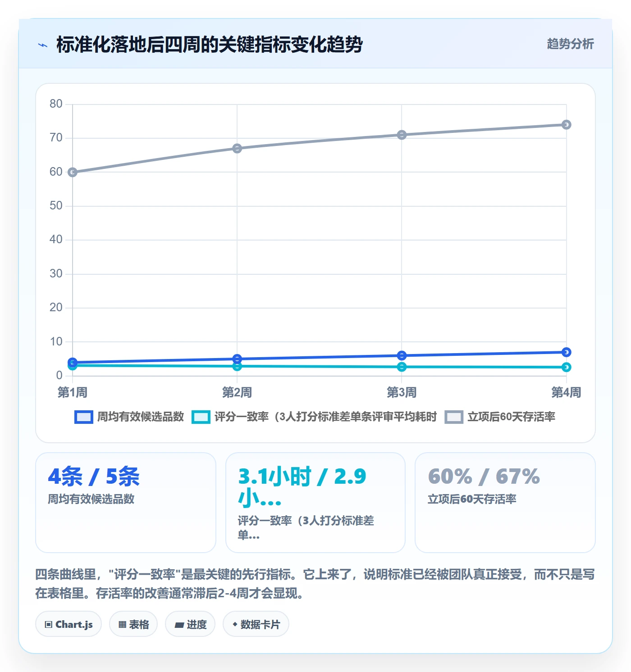This screenshot has height=672, width=631.
Task: Select the Chart.js tag chip
Action: [x=69, y=624]
